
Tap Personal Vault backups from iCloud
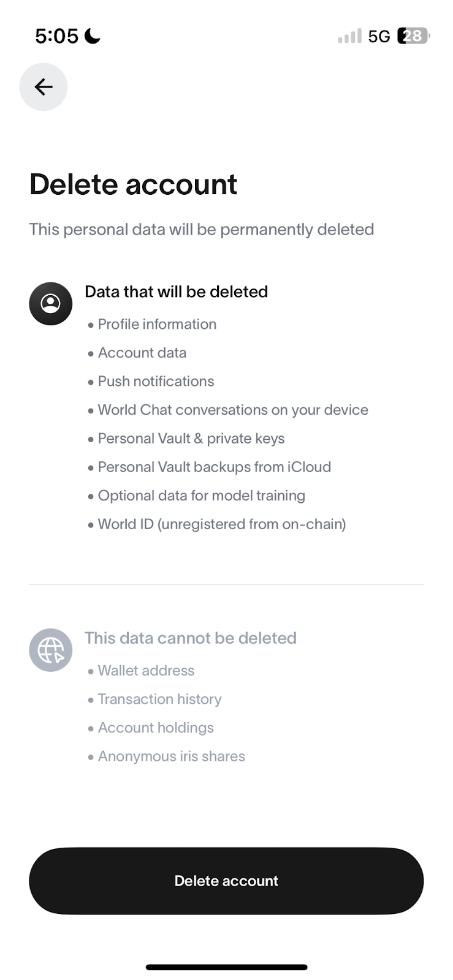(214, 467)
